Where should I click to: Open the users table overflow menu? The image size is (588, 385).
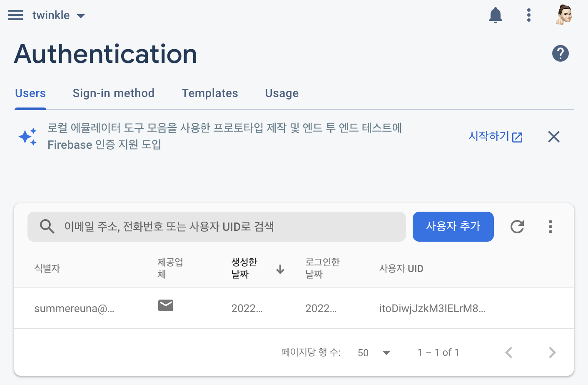551,227
